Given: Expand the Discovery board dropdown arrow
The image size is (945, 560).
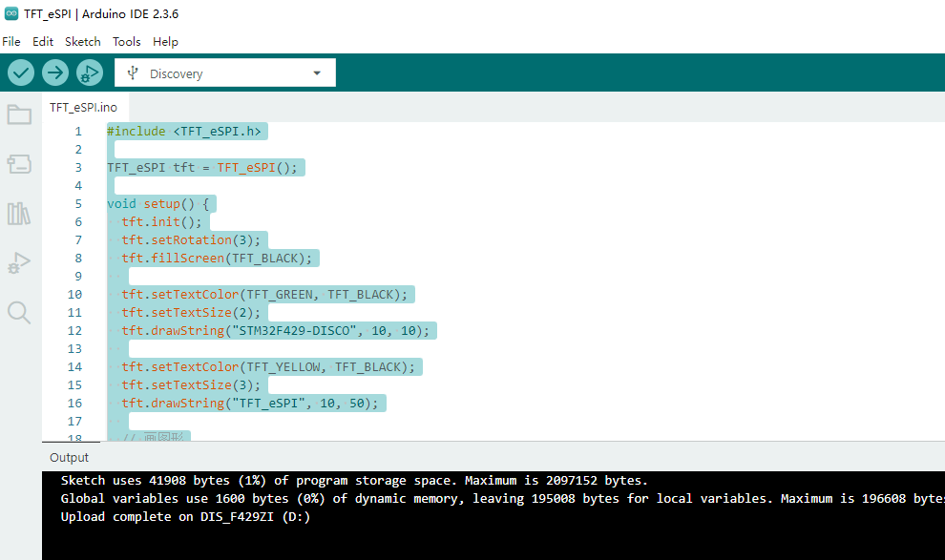Looking at the screenshot, I should (x=317, y=73).
